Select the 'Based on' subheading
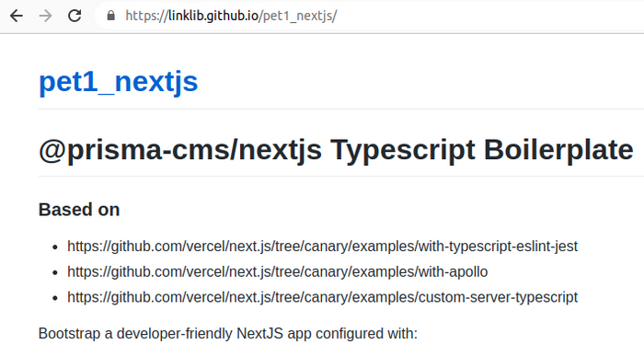 [x=79, y=210]
